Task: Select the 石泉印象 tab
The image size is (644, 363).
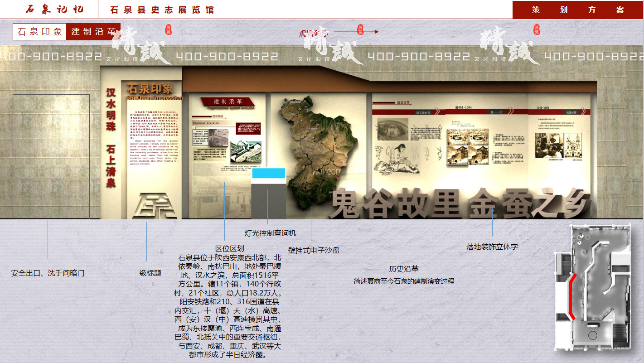Action: pyautogui.click(x=40, y=32)
